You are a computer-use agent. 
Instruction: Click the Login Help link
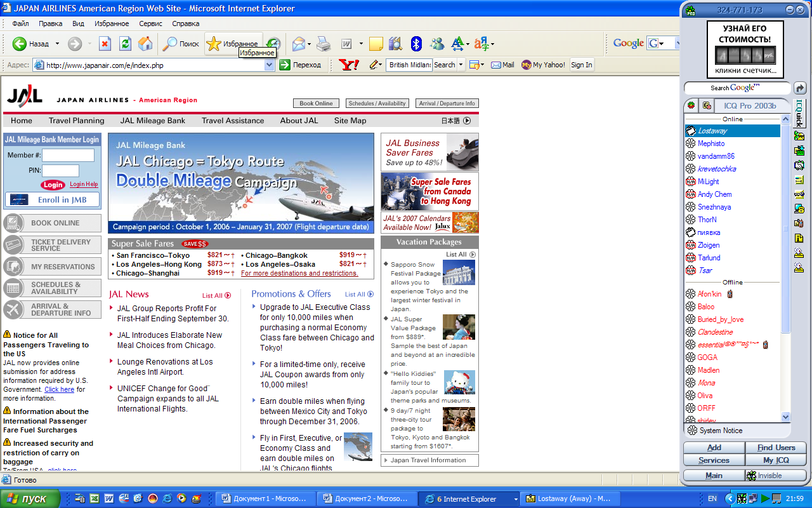[x=84, y=184]
